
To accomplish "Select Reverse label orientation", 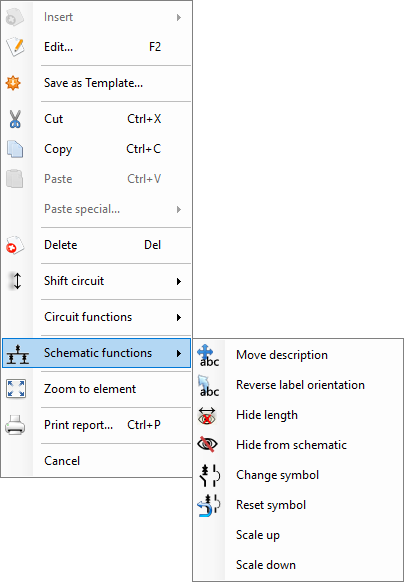I will 298,385.
